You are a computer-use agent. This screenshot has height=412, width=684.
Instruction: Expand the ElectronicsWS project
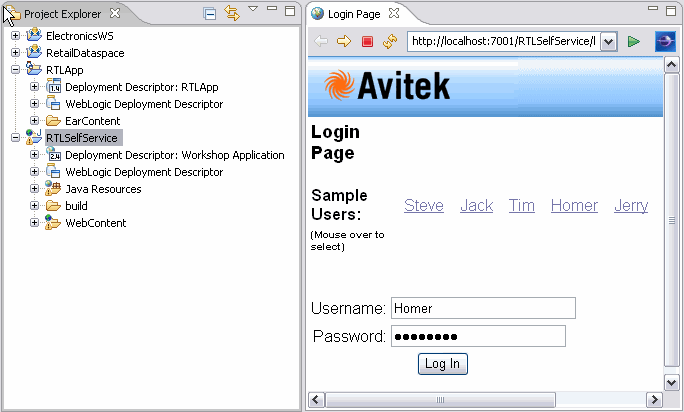click(x=15, y=36)
